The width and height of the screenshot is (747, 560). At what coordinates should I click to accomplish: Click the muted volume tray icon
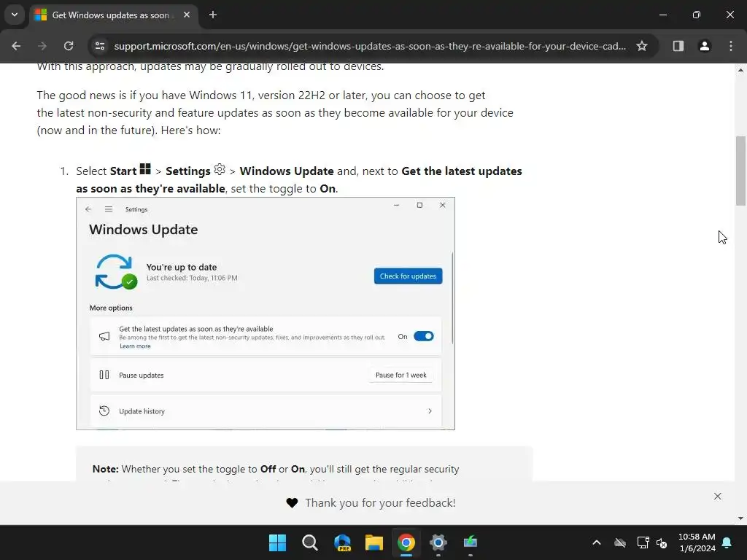[x=662, y=542]
